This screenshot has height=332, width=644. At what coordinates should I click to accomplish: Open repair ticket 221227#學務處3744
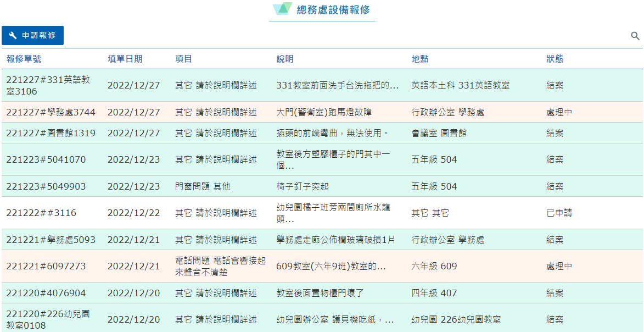(51, 112)
